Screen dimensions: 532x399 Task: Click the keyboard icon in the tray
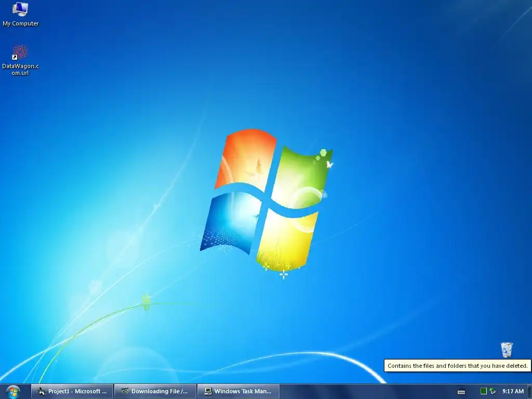461,392
